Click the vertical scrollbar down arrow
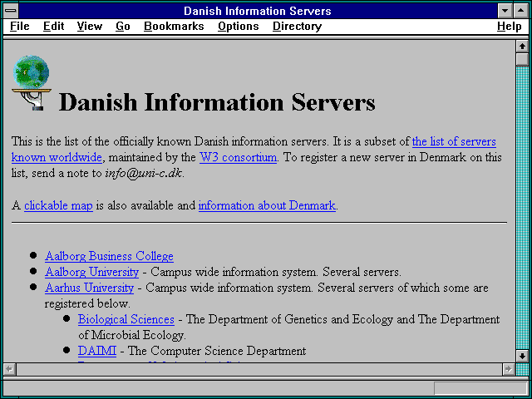The width and height of the screenshot is (532, 399). coord(522,356)
